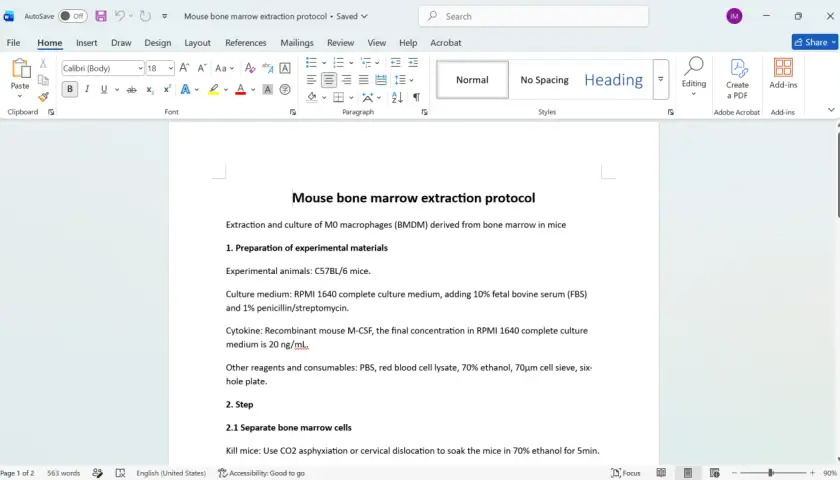Toggle Italic formatting
Image resolution: width=840 pixels, height=480 pixels.
click(87, 89)
